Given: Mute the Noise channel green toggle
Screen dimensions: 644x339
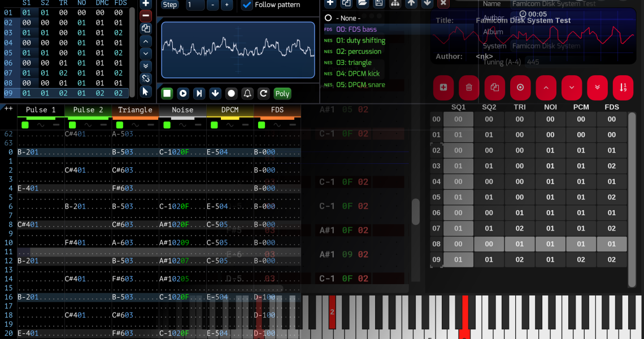Looking at the screenshot, I should click(166, 124).
